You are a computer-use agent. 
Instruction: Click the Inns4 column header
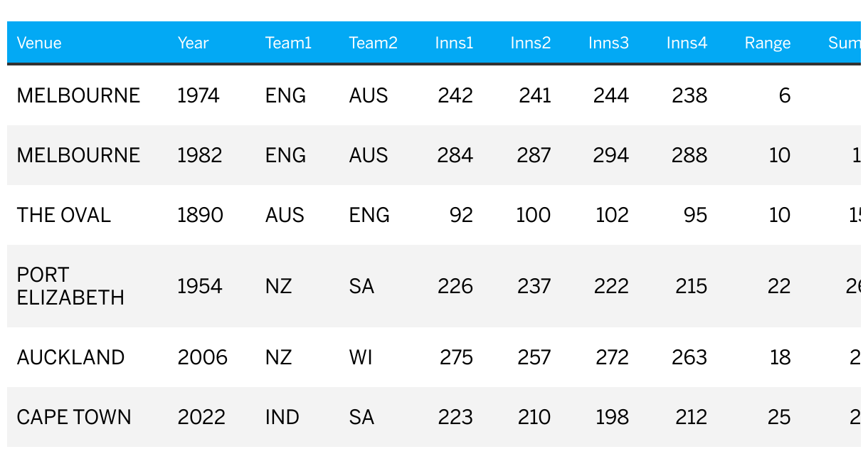pos(687,43)
